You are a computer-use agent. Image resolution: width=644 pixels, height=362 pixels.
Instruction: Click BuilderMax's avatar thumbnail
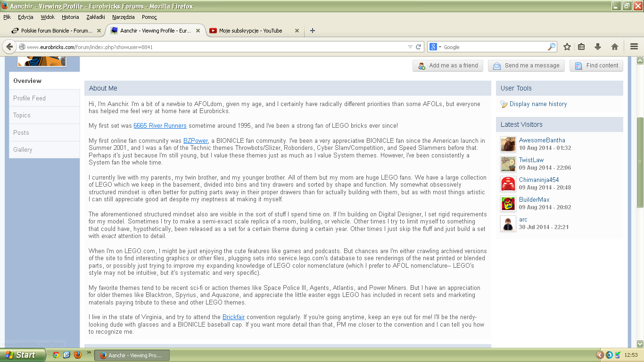[x=508, y=204]
